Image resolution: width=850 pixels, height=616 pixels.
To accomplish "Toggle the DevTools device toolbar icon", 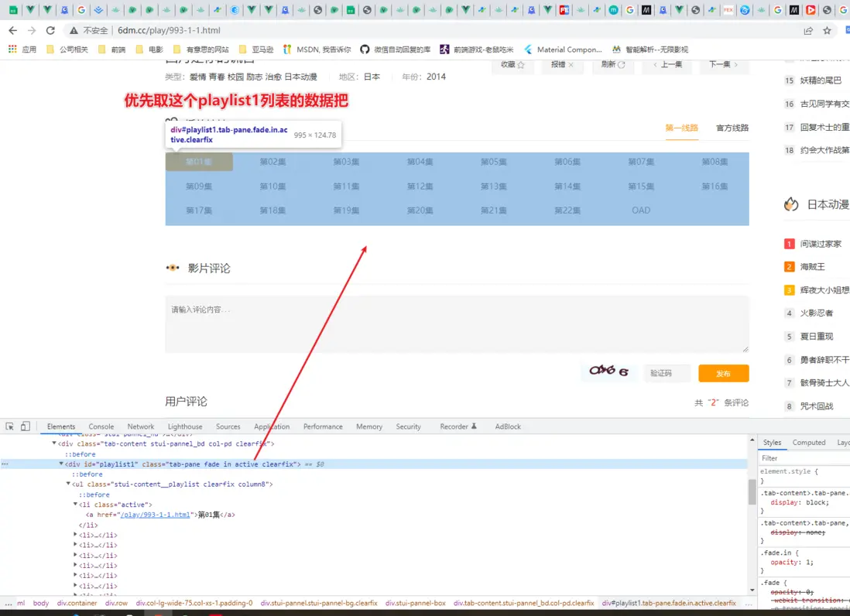I will coord(25,426).
